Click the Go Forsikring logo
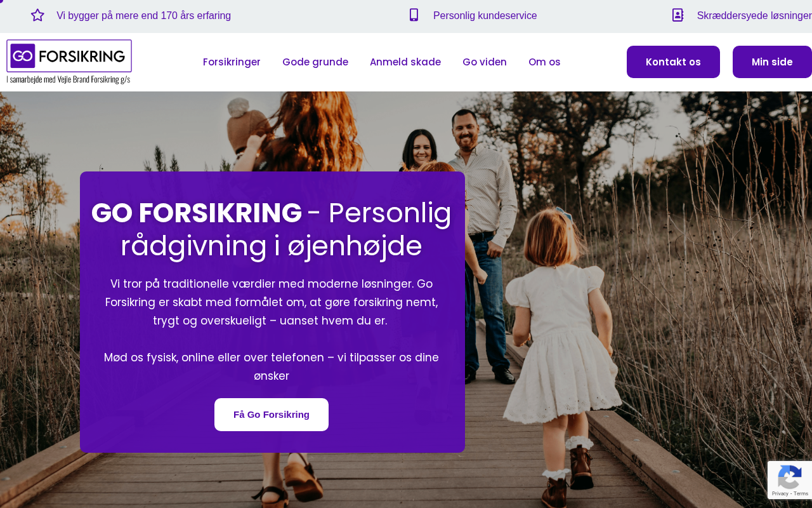812x508 pixels. pyautogui.click(x=69, y=62)
